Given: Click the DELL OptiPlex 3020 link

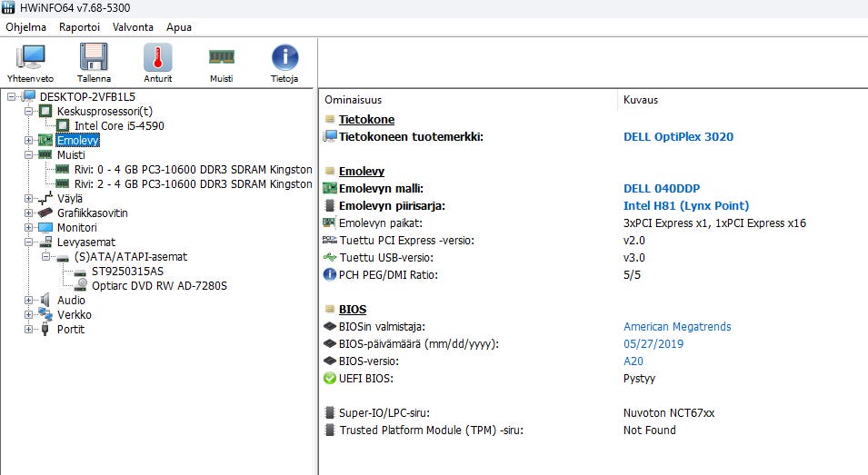Looking at the screenshot, I should coord(678,136).
